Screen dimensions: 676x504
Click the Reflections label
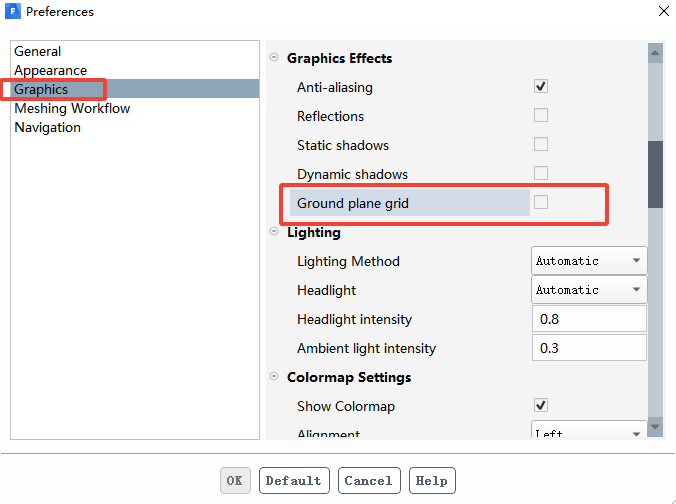click(x=330, y=116)
